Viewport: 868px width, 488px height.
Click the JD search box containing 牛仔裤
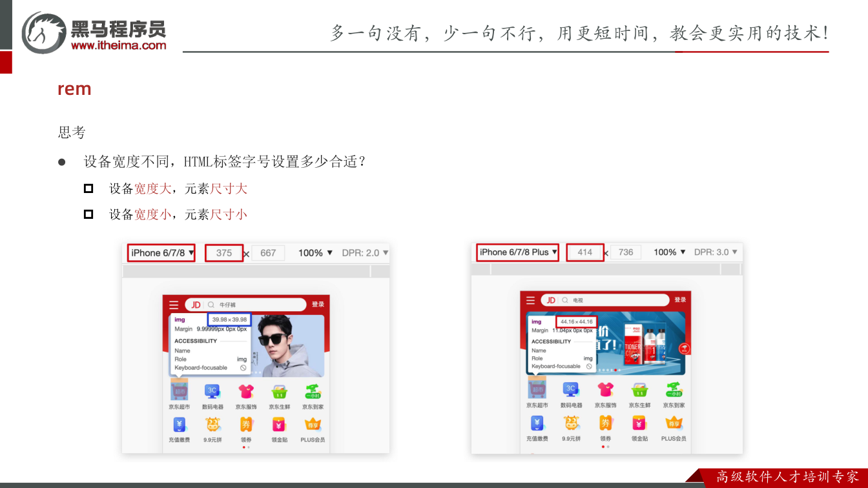[245, 305]
